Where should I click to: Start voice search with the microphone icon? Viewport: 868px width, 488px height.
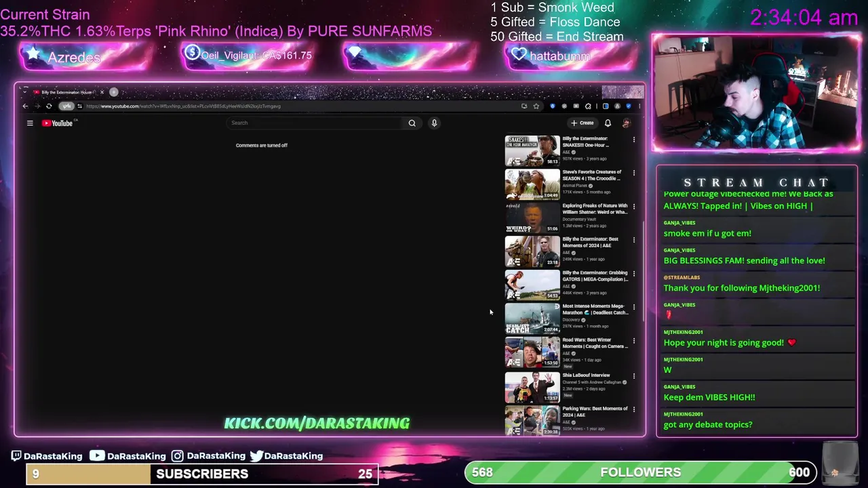pyautogui.click(x=434, y=123)
